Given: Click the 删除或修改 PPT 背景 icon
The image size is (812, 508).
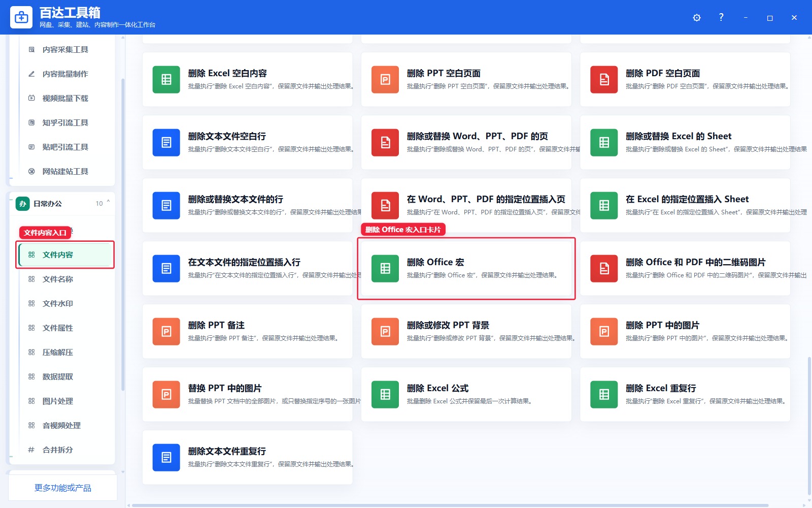Looking at the screenshot, I should pyautogui.click(x=385, y=332).
